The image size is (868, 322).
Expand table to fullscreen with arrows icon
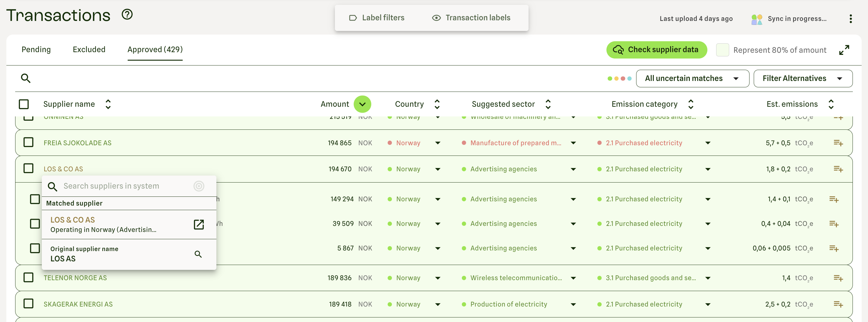[844, 50]
